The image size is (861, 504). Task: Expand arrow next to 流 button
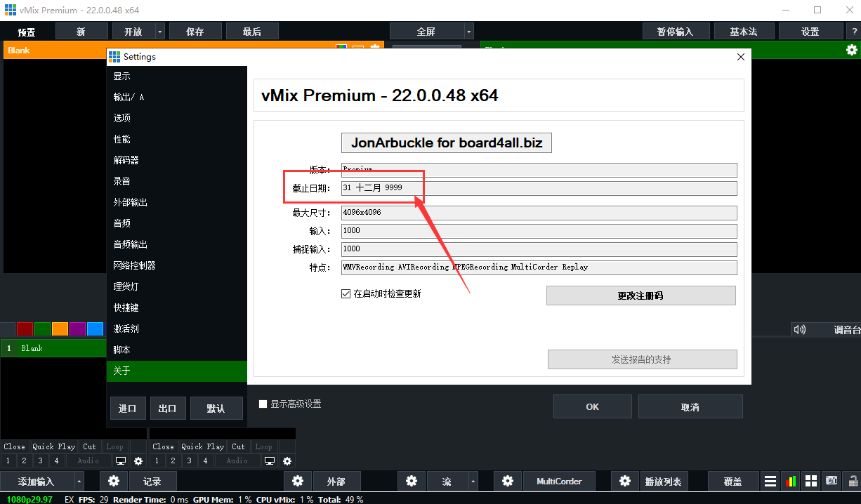pos(473,482)
